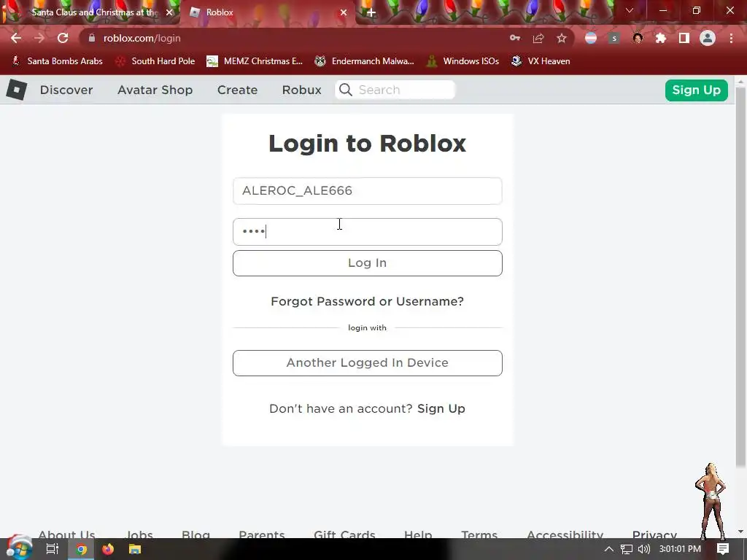Open Create nav item

coord(237,90)
